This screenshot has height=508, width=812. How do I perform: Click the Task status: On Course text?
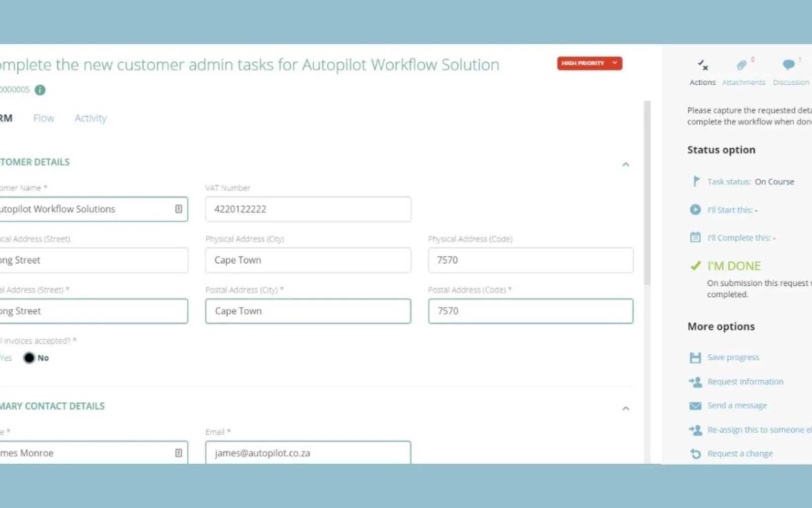(x=751, y=181)
